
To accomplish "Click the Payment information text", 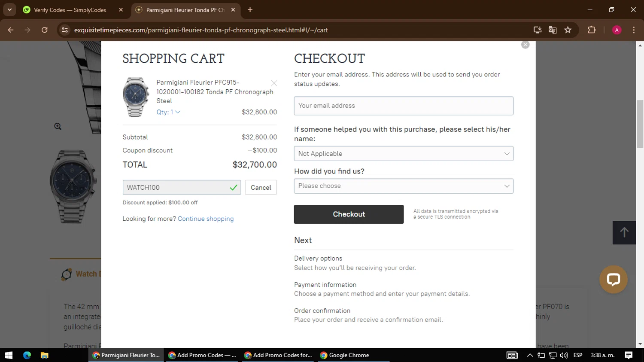I will [325, 285].
